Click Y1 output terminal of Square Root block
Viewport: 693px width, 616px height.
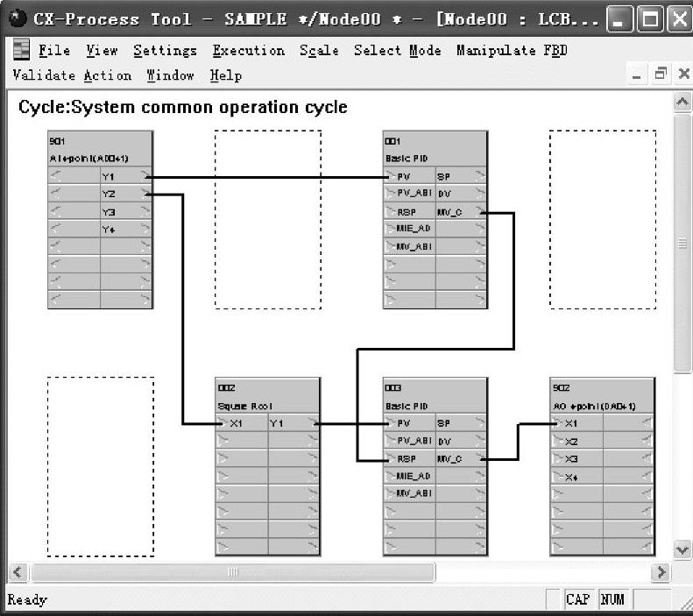coord(293,423)
